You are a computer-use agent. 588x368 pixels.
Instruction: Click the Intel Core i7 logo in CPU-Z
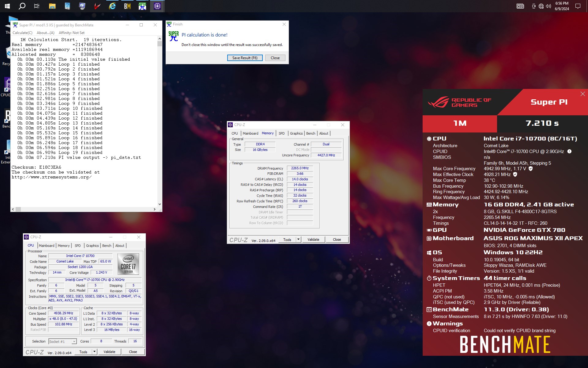[128, 264]
